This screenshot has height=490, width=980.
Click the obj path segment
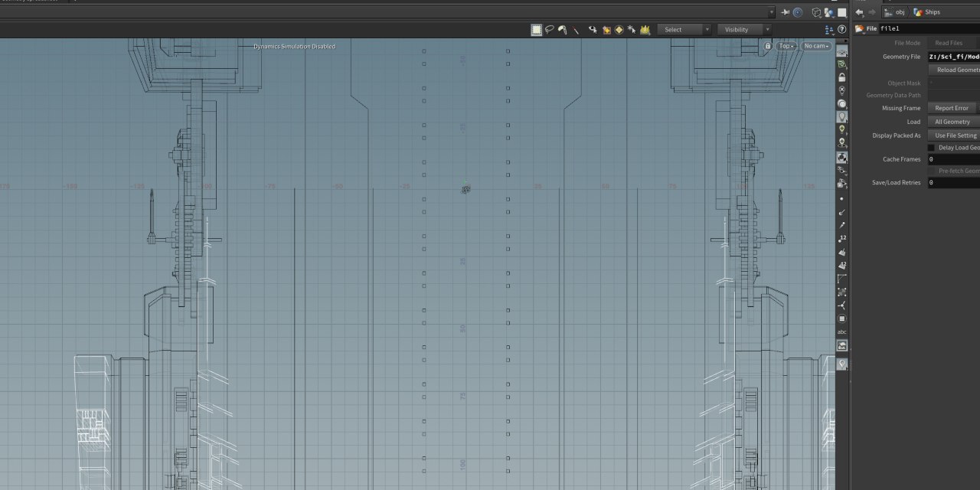[x=894, y=12]
